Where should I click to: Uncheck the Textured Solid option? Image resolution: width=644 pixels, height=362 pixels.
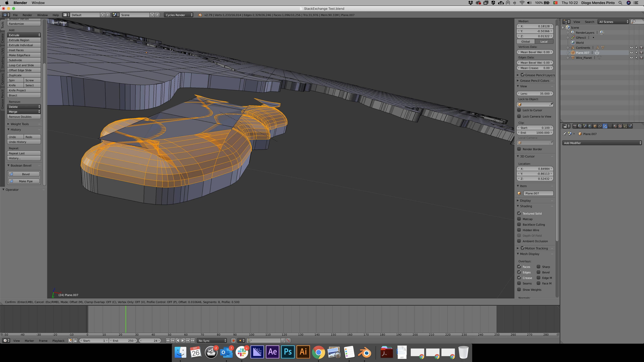pyautogui.click(x=519, y=213)
